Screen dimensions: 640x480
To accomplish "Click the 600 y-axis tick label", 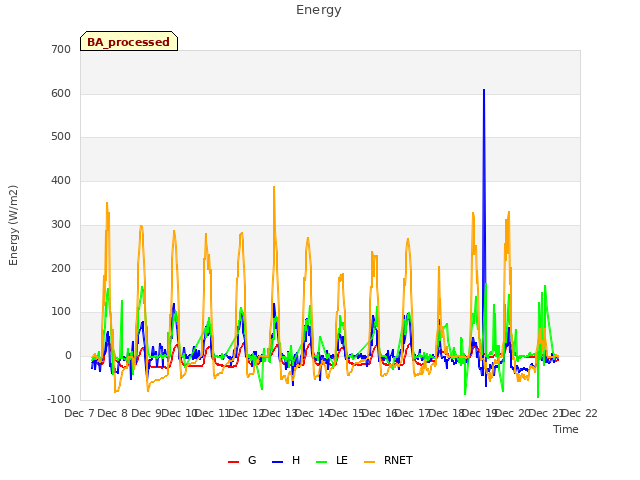I will tap(61, 93).
